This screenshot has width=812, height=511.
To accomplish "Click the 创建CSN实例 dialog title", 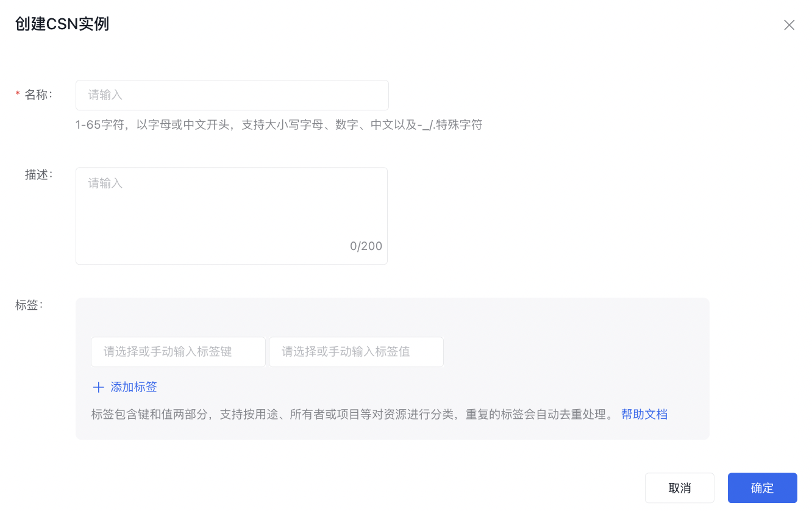I will pyautogui.click(x=62, y=24).
